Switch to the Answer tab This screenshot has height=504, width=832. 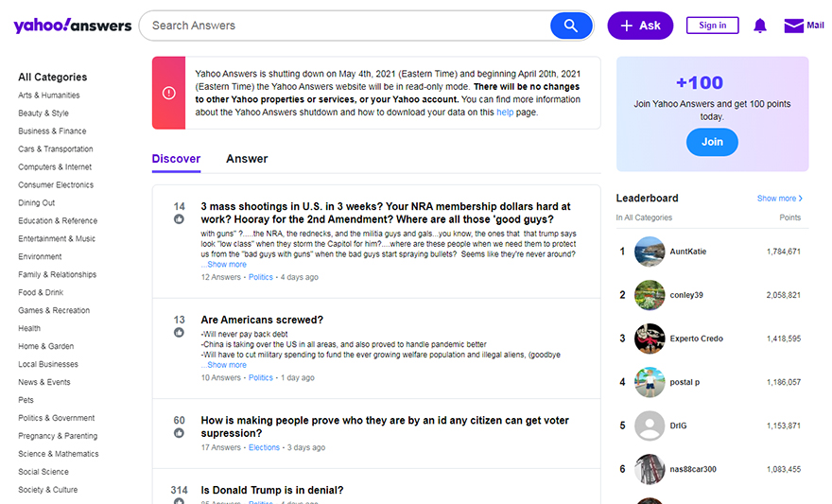(x=247, y=159)
